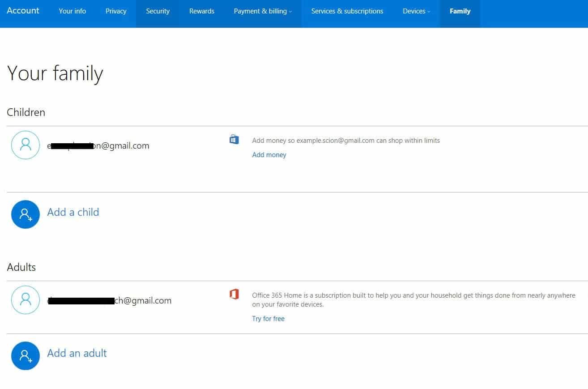Image resolution: width=588 pixels, height=389 pixels.
Task: Click the Account home link
Action: [x=23, y=10]
